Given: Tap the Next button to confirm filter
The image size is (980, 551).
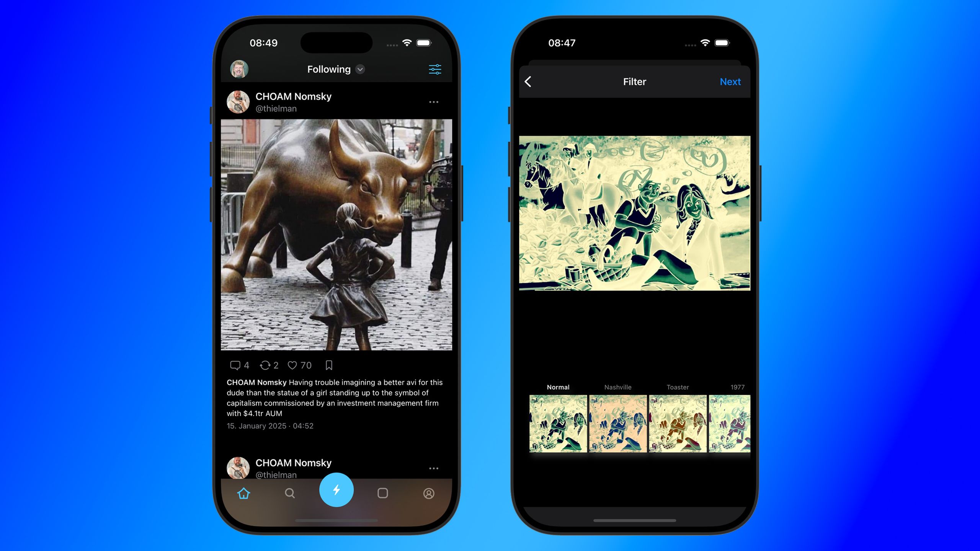Looking at the screenshot, I should 730,82.
